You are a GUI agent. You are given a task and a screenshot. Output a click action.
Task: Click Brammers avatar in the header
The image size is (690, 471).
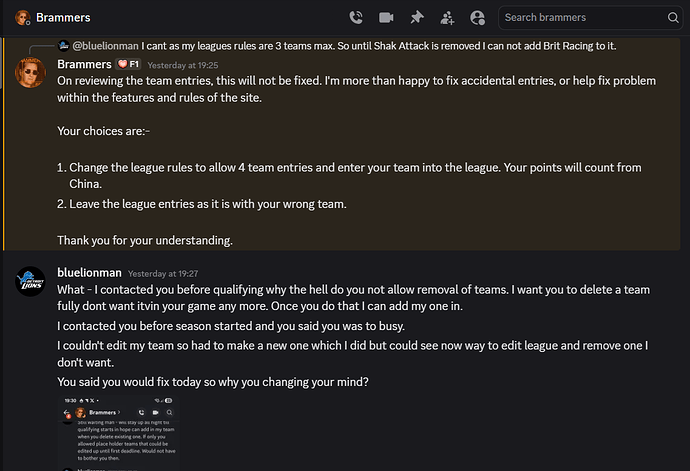coord(22,17)
